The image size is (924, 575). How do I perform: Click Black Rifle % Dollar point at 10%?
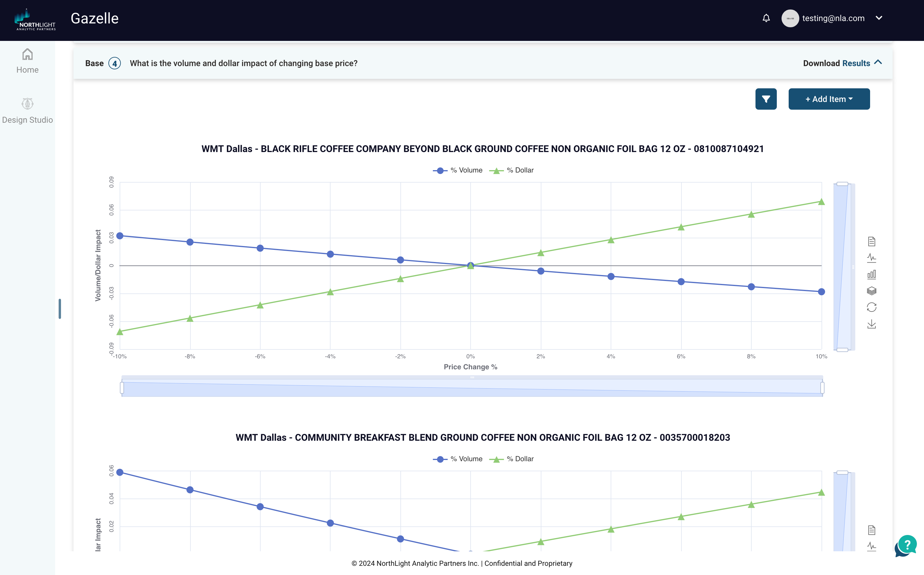(x=822, y=202)
